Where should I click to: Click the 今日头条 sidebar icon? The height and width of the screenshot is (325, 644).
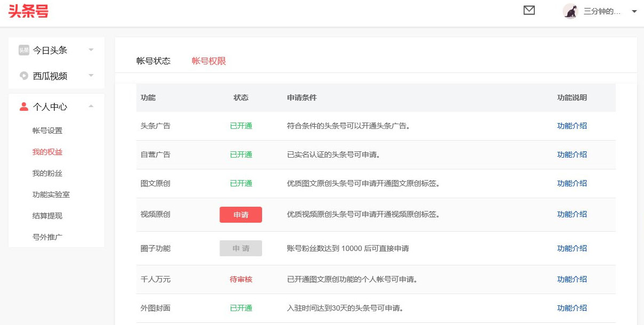point(23,50)
